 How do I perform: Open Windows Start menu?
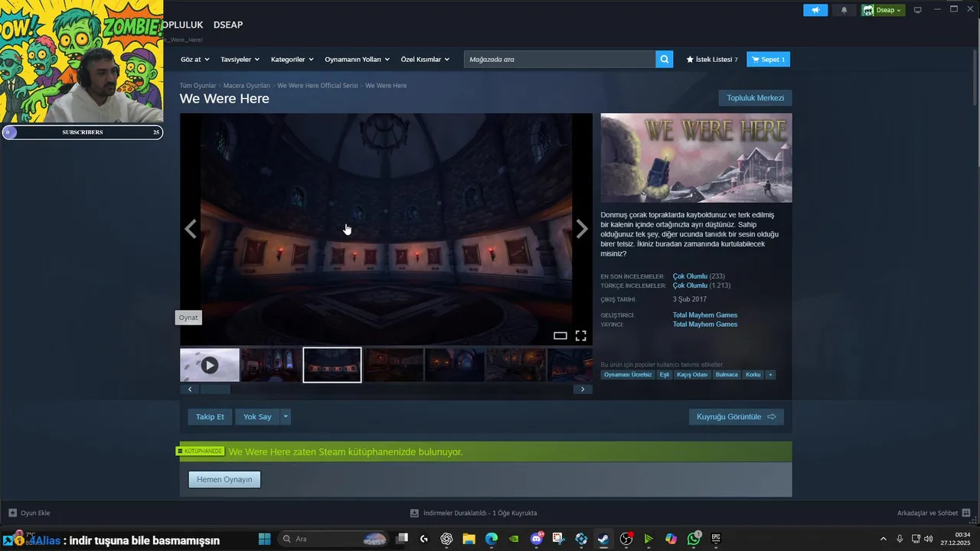click(264, 539)
